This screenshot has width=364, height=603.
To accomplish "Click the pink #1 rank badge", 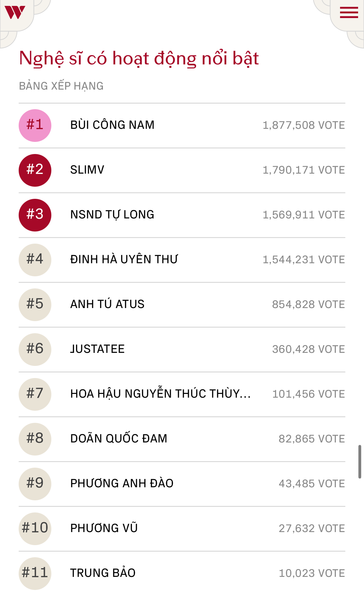I will click(35, 125).
